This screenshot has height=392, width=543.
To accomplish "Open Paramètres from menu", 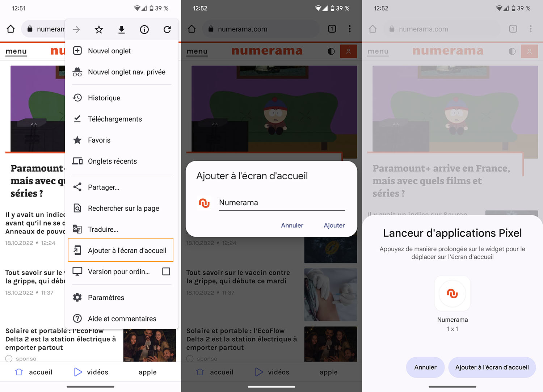I will point(122,298).
